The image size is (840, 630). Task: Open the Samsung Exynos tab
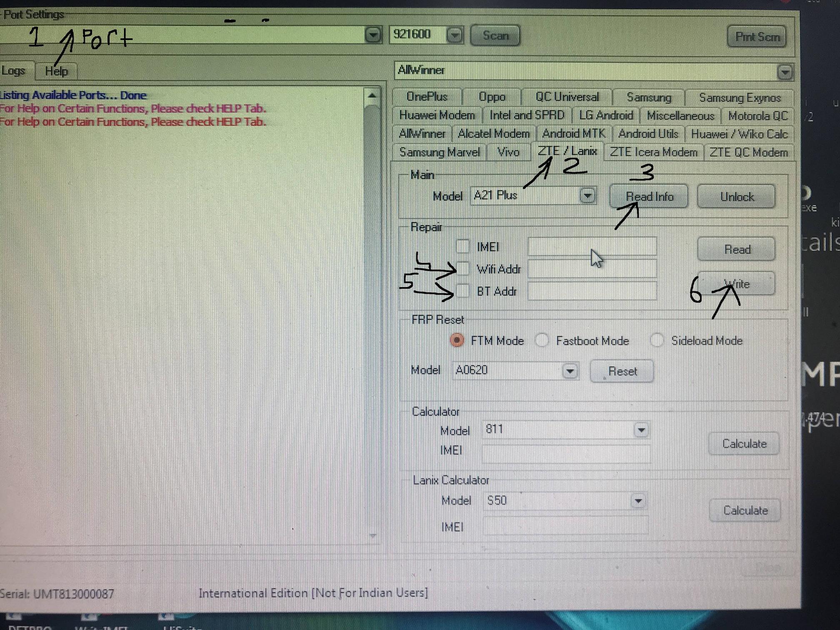pyautogui.click(x=740, y=98)
